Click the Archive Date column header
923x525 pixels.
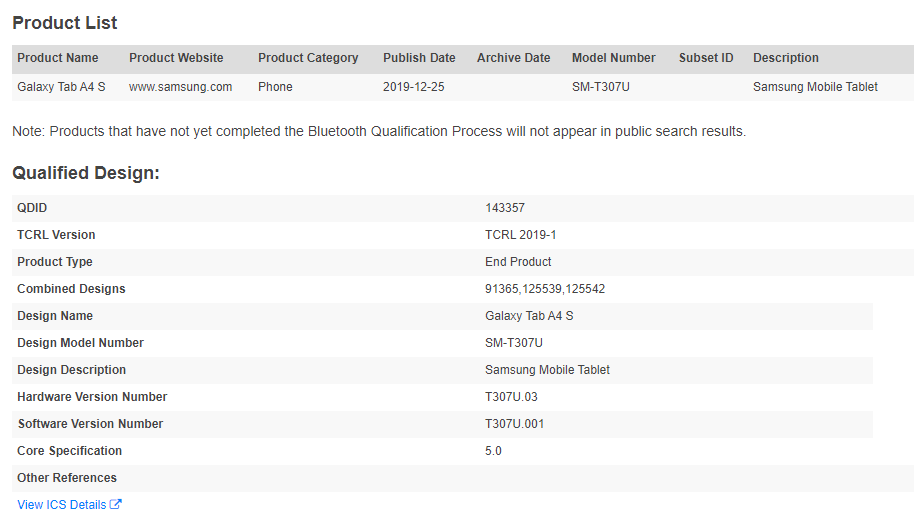click(x=513, y=58)
